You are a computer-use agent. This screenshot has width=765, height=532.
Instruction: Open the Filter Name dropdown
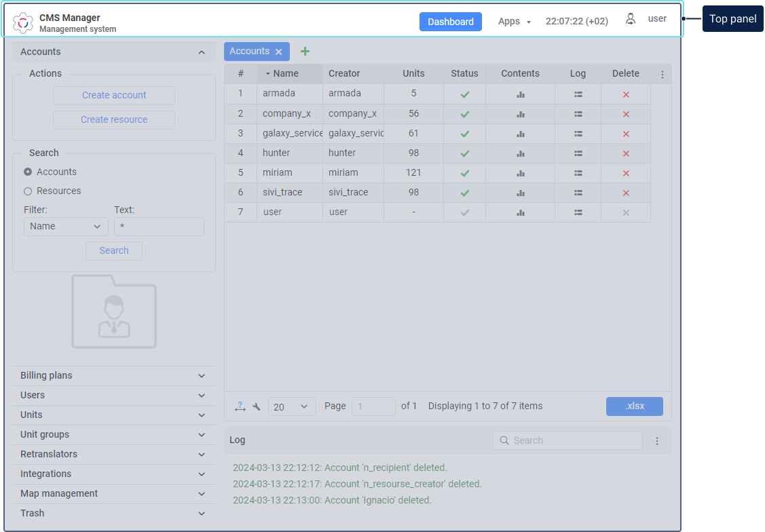(x=66, y=227)
